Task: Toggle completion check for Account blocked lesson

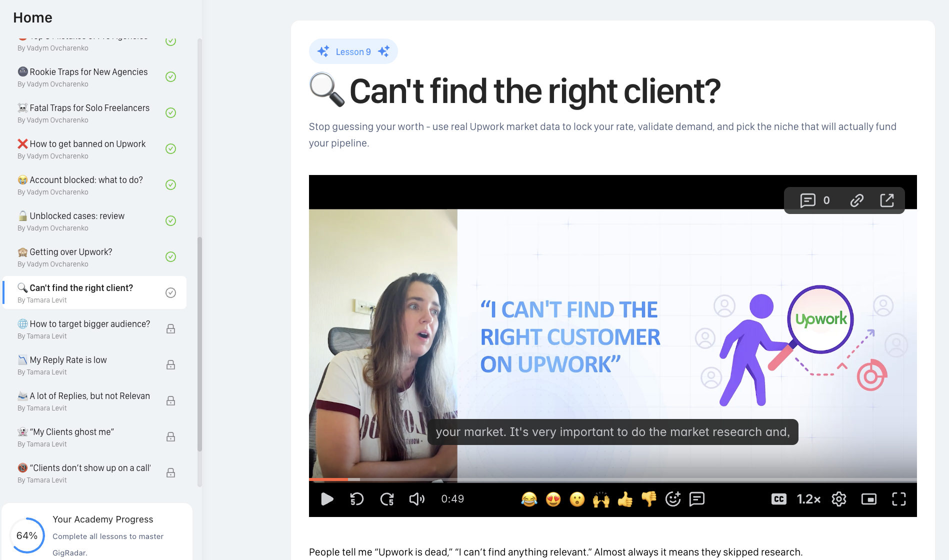Action: tap(170, 184)
